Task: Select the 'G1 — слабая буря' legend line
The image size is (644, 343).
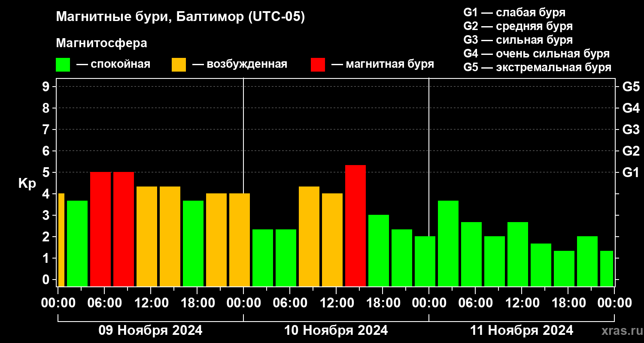Action: point(514,12)
